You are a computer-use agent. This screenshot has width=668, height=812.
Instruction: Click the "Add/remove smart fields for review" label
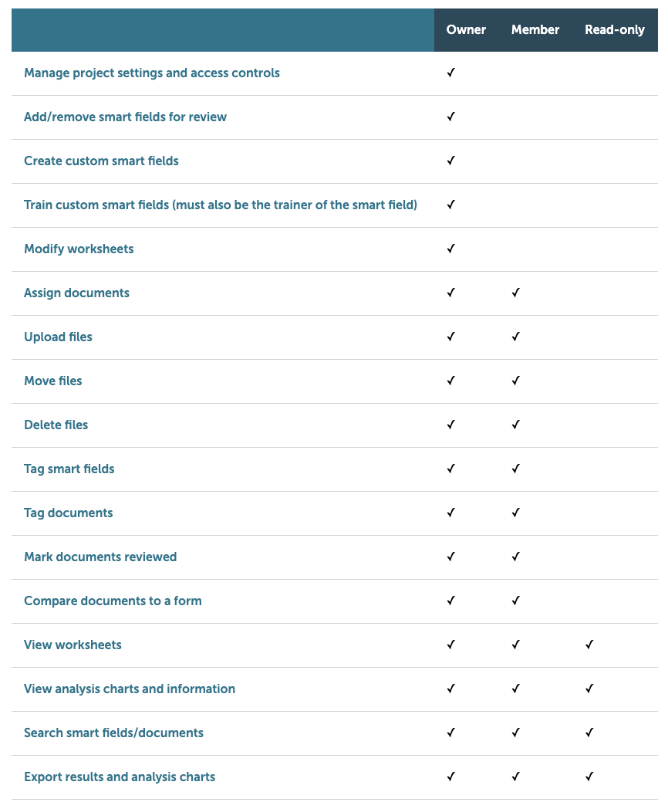click(125, 117)
